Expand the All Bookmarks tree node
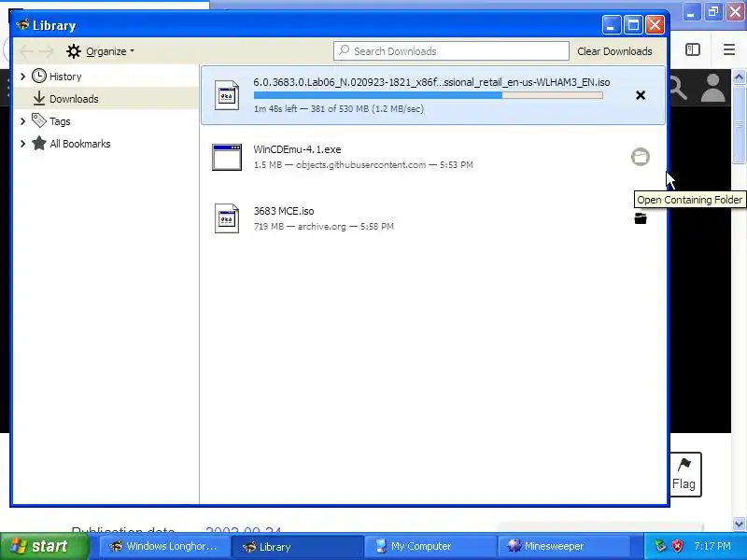747x560 pixels. point(22,144)
